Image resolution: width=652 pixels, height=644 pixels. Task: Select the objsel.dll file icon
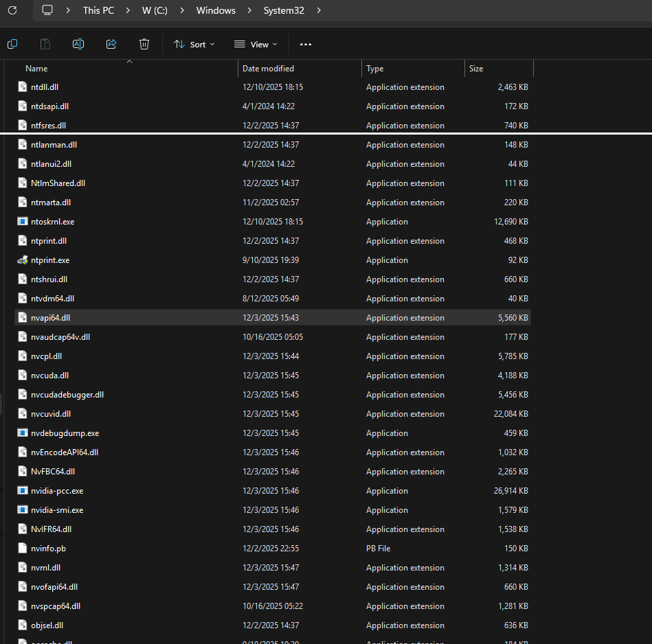coord(23,625)
